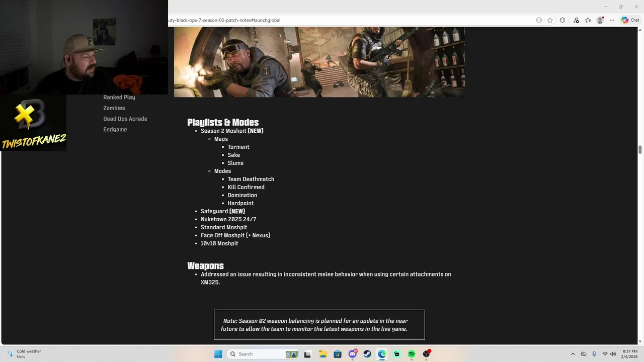Click the '10v10 Moshpit' list item
Image resolution: width=644 pixels, height=362 pixels.
(x=219, y=243)
